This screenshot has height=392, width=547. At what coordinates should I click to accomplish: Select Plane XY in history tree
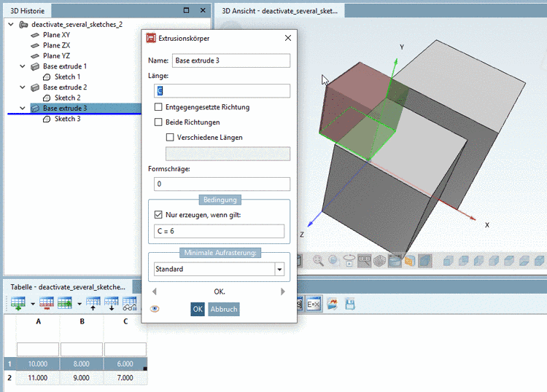point(56,35)
